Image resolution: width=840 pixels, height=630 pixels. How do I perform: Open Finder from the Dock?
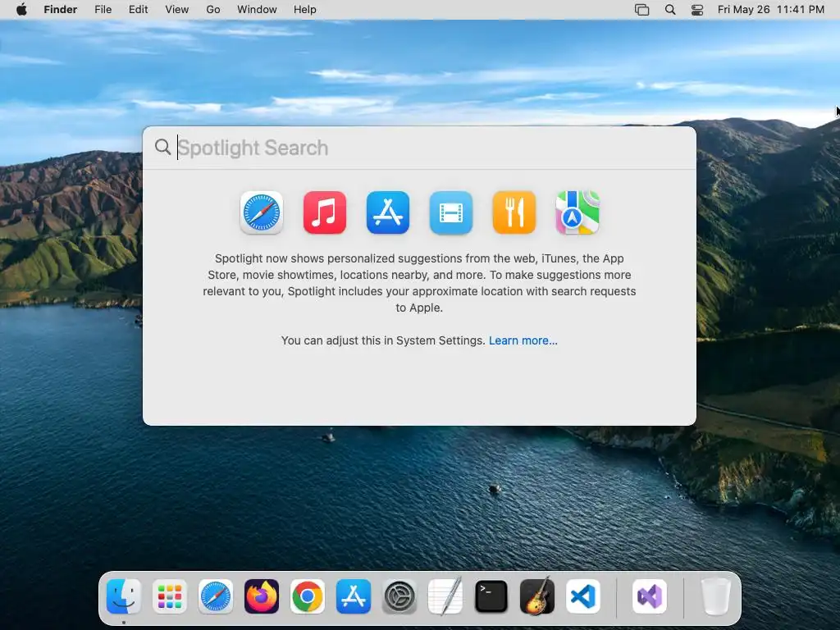point(124,596)
